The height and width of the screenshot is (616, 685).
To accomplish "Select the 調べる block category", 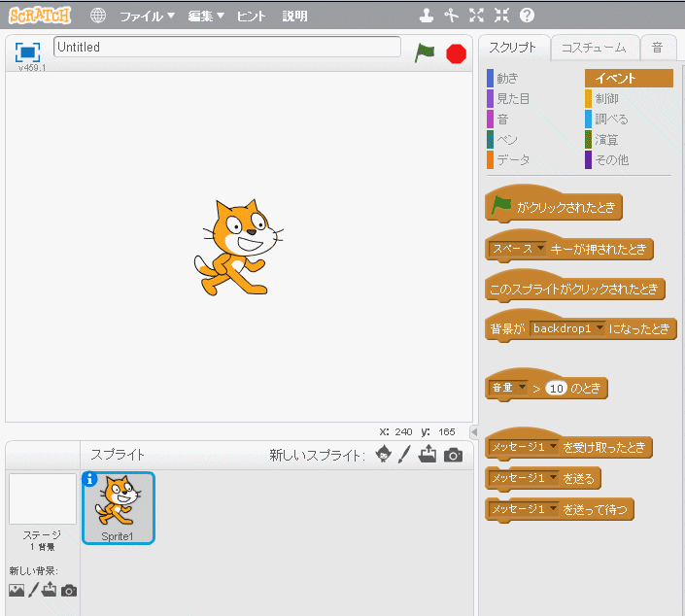I will pos(607,120).
